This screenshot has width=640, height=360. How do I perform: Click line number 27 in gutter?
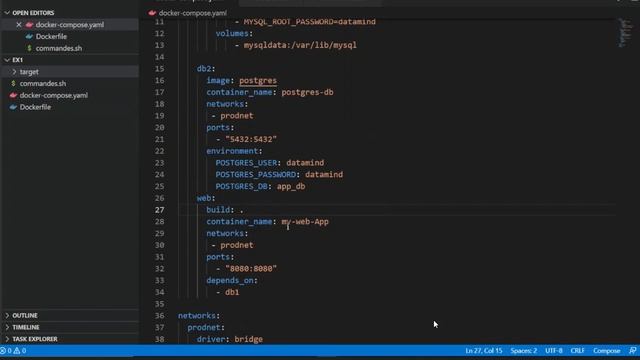click(160, 210)
